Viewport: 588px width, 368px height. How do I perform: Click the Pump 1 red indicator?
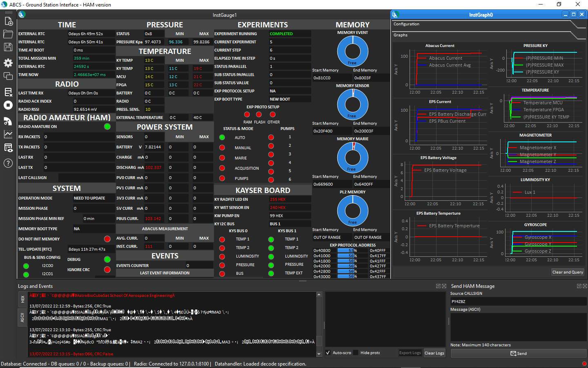tap(271, 137)
